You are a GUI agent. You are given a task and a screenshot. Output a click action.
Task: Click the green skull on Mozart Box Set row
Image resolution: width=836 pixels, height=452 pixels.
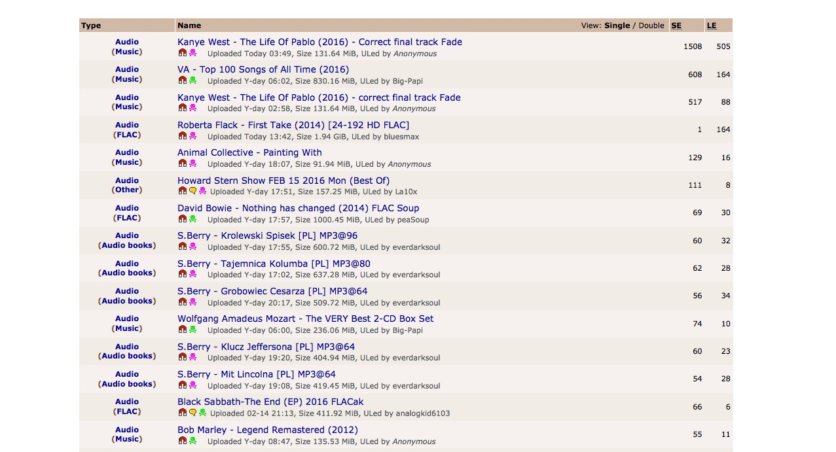click(193, 330)
